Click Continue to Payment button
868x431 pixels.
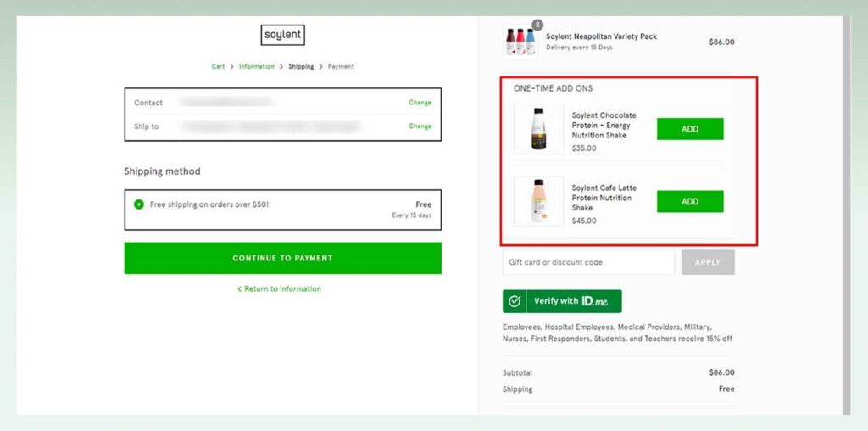[x=283, y=258]
